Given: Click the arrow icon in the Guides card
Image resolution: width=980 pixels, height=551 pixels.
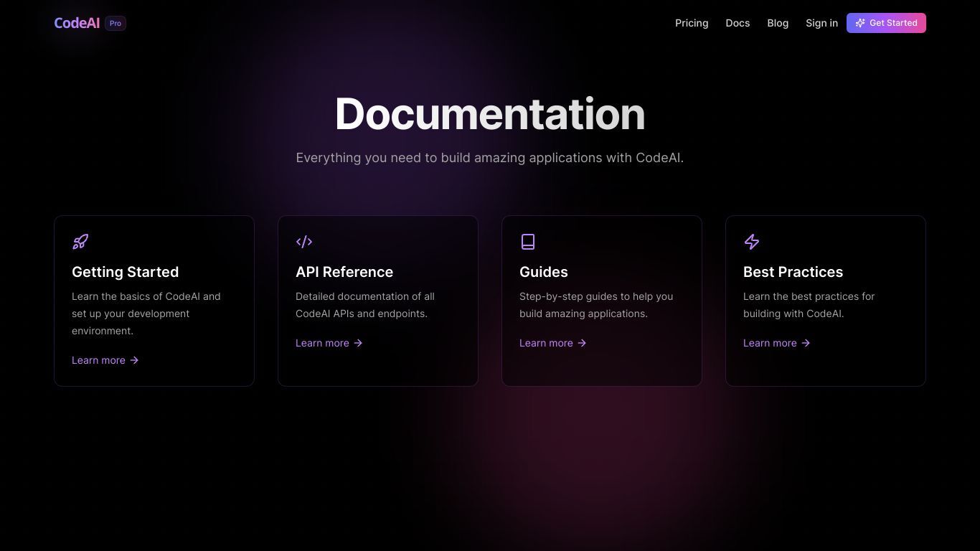Looking at the screenshot, I should [582, 343].
